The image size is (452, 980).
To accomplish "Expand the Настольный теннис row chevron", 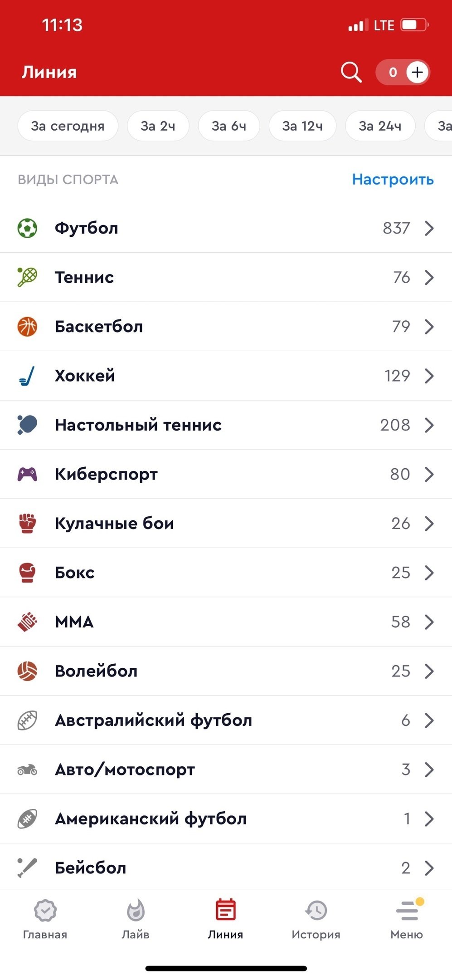I will (429, 425).
